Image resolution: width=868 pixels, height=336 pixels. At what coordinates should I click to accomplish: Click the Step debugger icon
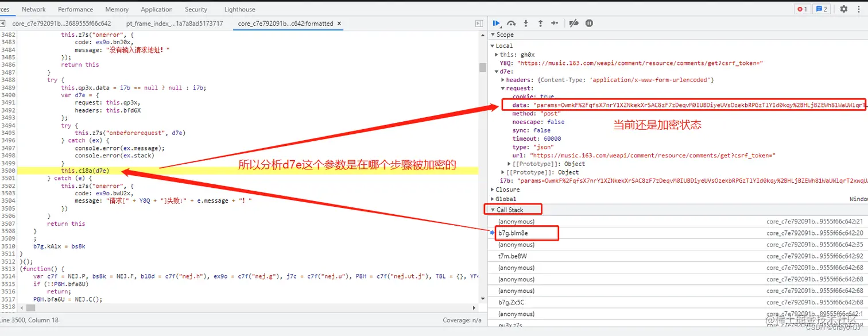click(x=555, y=23)
